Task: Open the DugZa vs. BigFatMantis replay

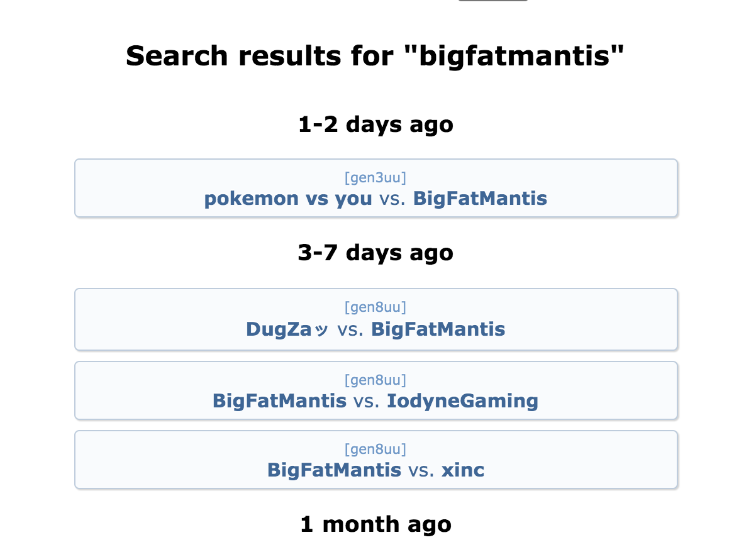Action: pos(375,319)
